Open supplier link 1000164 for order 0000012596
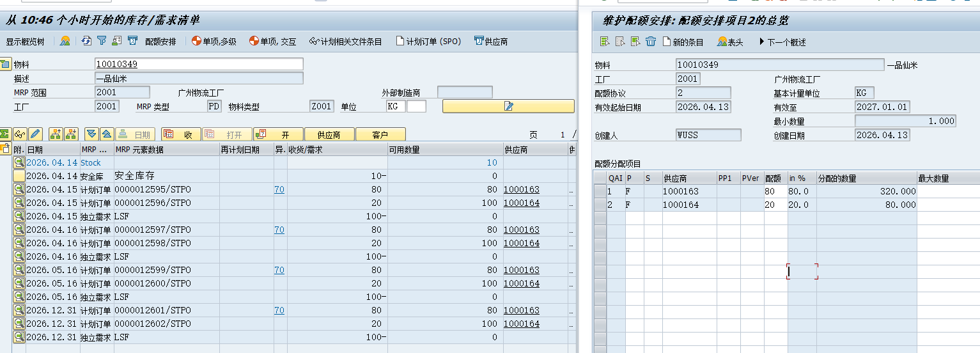980x353 pixels. pos(521,203)
